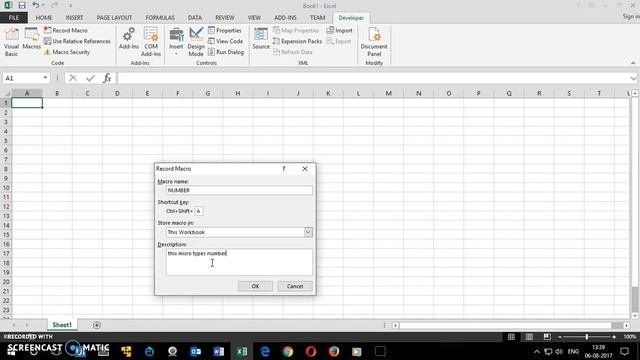This screenshot has height=360, width=640.
Task: Switch to the REVIEW tab
Action: pyautogui.click(x=224, y=18)
